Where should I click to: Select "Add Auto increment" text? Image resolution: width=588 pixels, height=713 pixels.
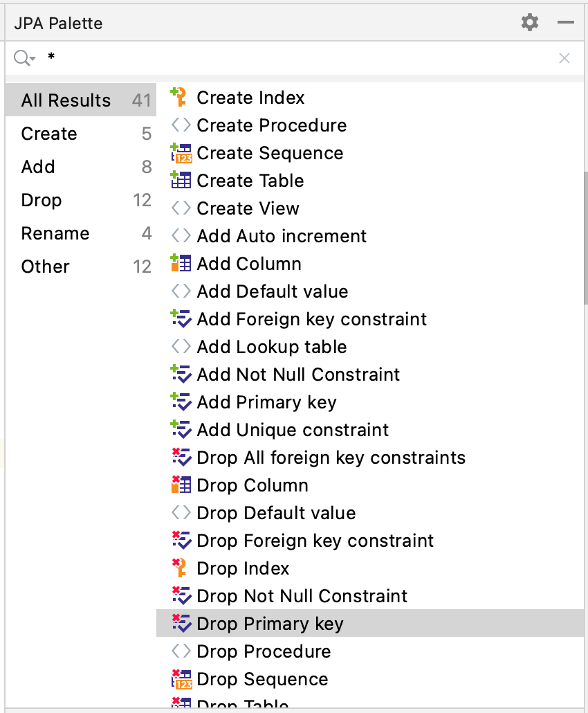click(x=282, y=237)
